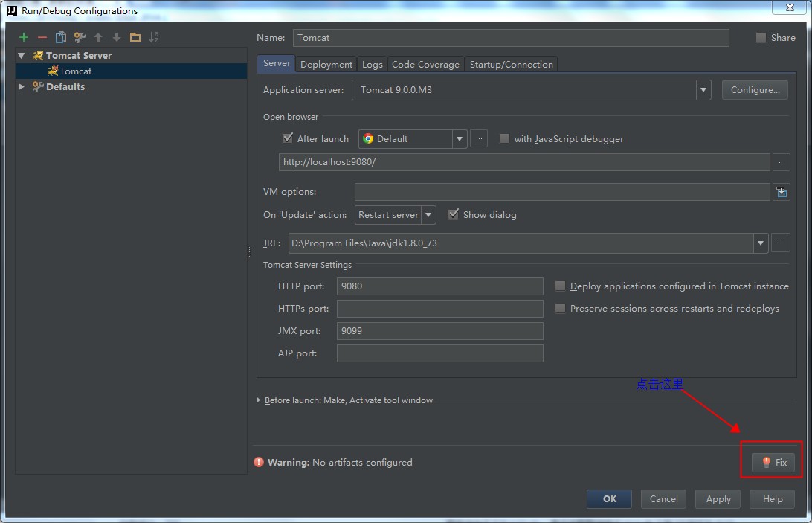Select the Defaults tree node
812x523 pixels.
[65, 86]
